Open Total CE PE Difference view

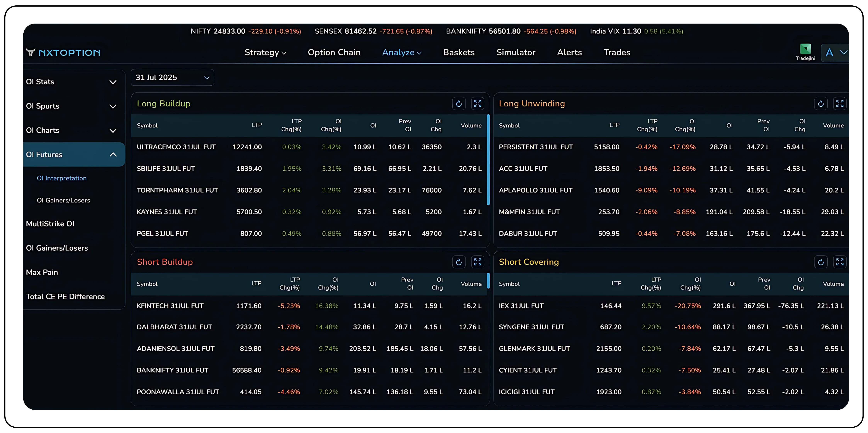(x=65, y=297)
